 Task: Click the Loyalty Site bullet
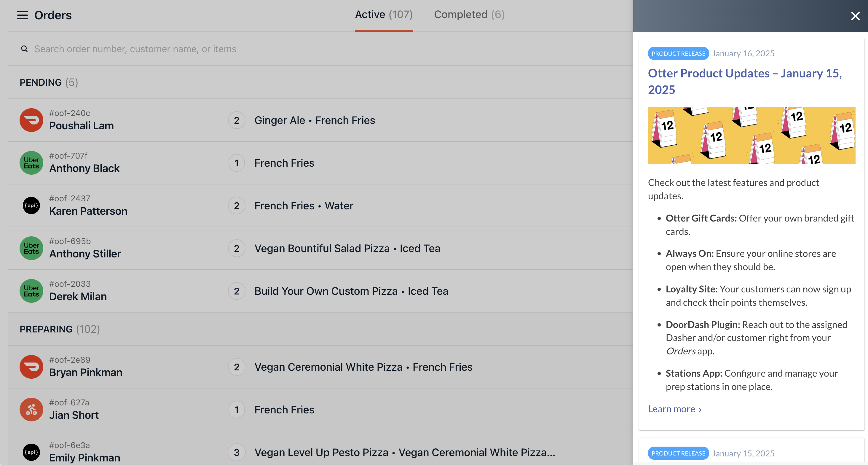coord(758,296)
